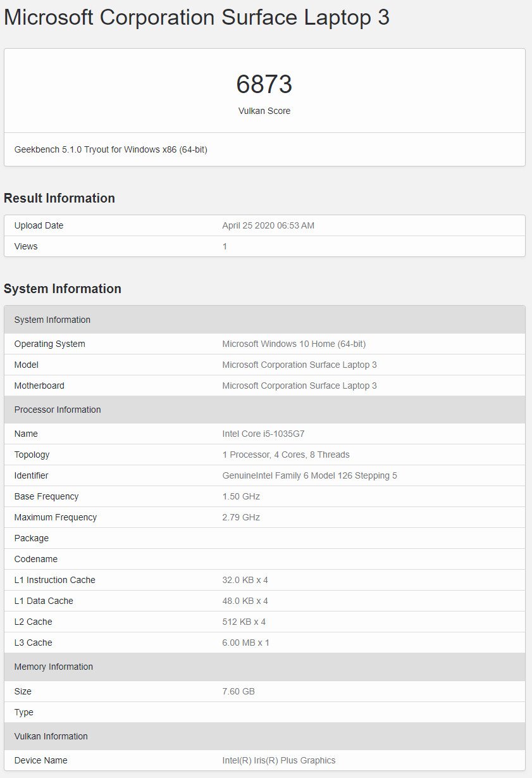Click the Vulkan Score label

point(264,111)
